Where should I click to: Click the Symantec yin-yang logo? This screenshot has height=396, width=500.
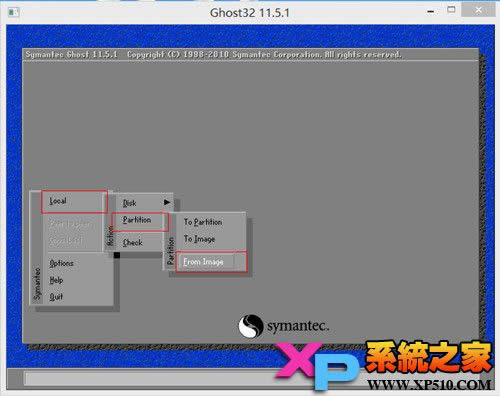[251, 326]
